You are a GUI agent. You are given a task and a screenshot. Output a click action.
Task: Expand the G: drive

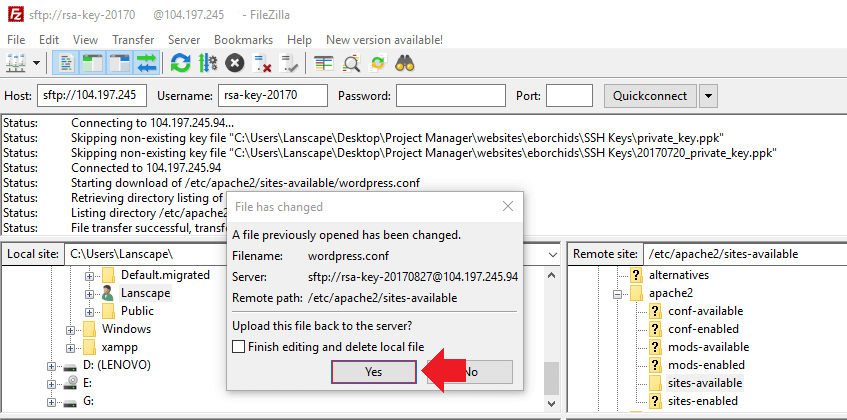[51, 403]
